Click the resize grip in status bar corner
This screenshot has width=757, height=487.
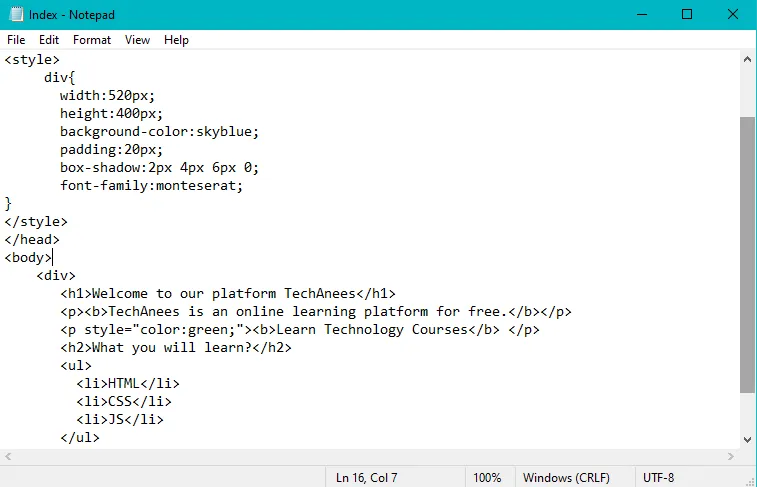click(751, 481)
